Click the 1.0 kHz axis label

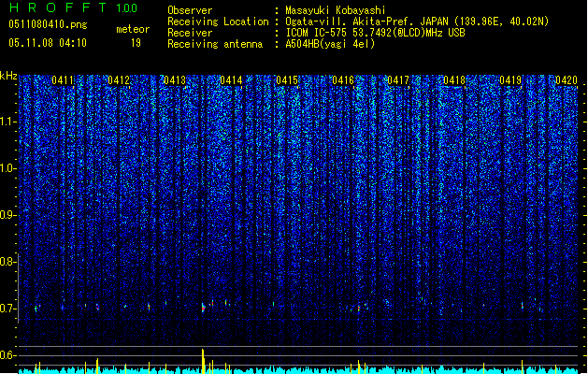(x=8, y=168)
